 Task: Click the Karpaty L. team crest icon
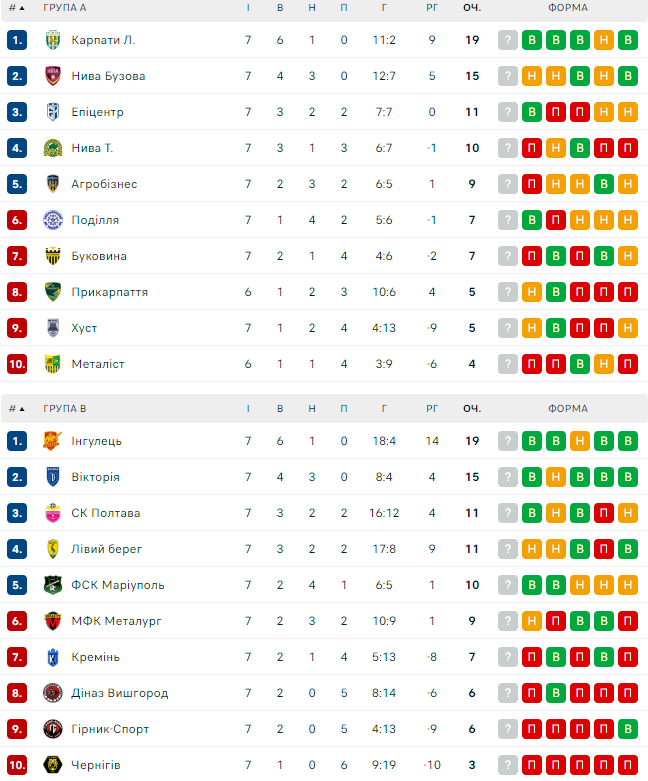point(53,40)
